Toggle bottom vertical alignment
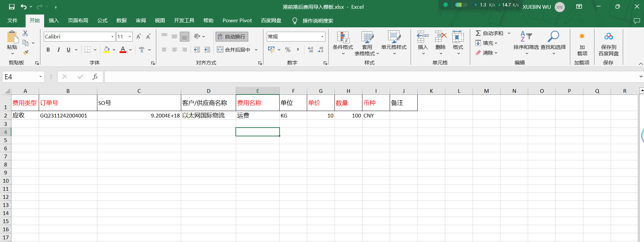The image size is (644, 242). tap(185, 36)
